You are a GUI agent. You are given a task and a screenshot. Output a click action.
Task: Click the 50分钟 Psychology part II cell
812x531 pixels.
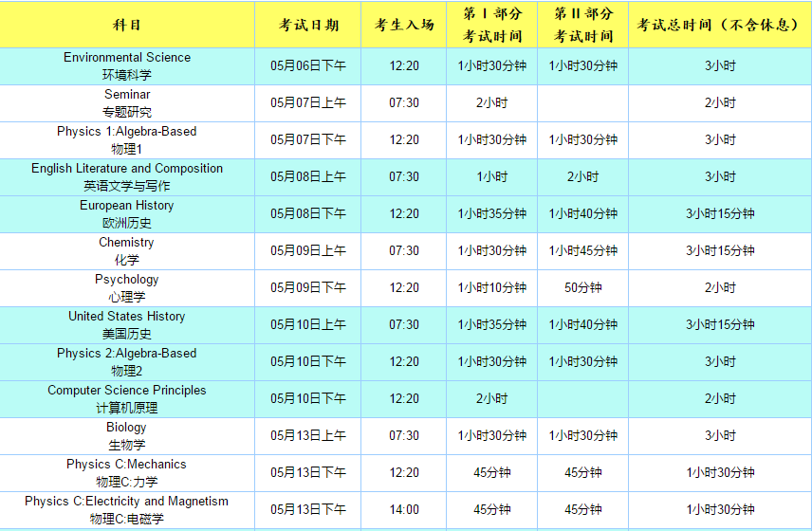point(583,287)
